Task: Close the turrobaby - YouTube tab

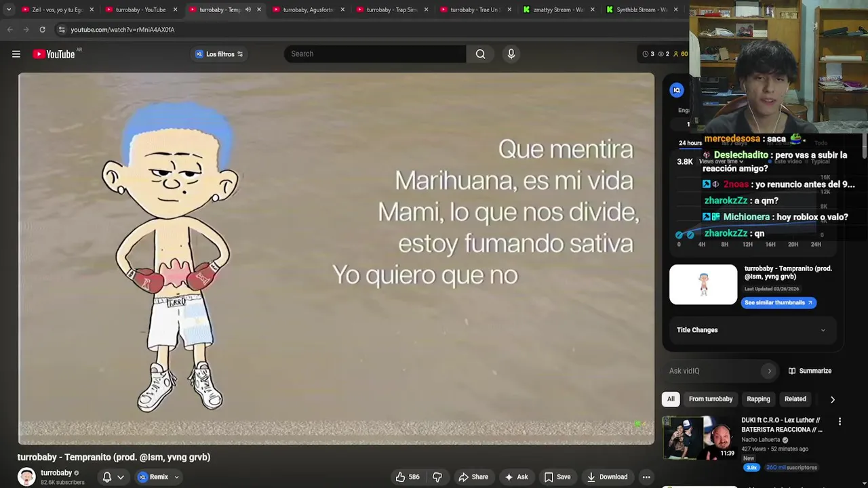Action: 175,9
